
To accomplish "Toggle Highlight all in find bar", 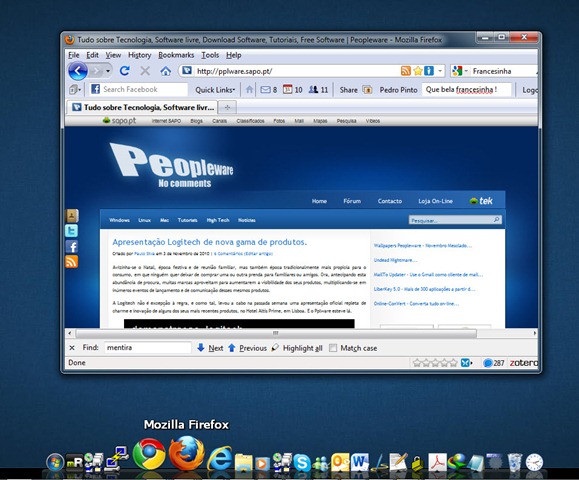I will coord(297,348).
